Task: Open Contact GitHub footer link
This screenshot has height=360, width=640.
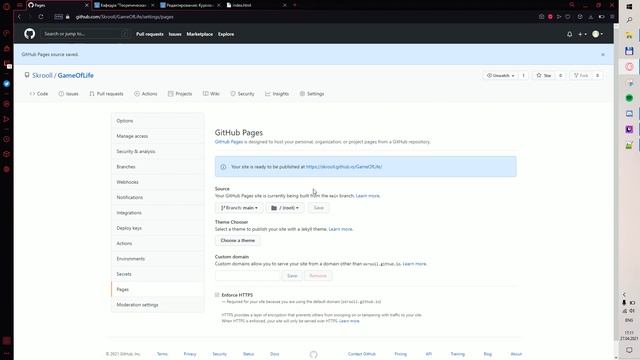Action: pyautogui.click(x=362, y=354)
